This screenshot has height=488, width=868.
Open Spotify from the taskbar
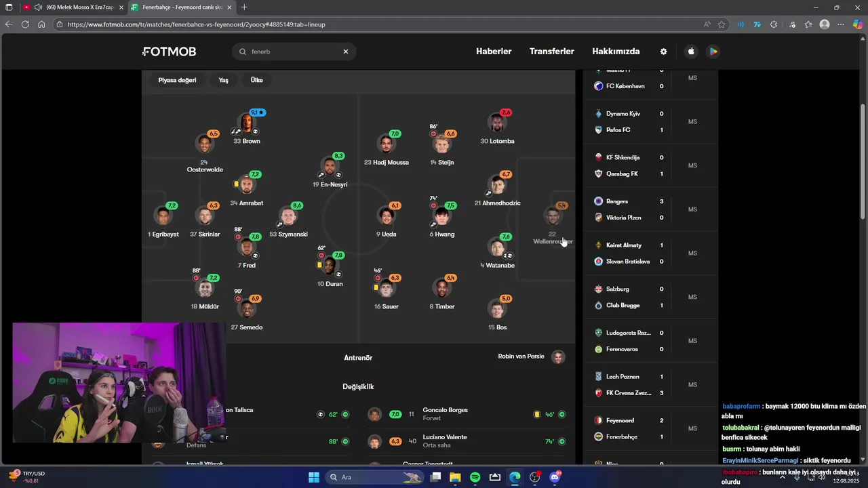tap(475, 477)
